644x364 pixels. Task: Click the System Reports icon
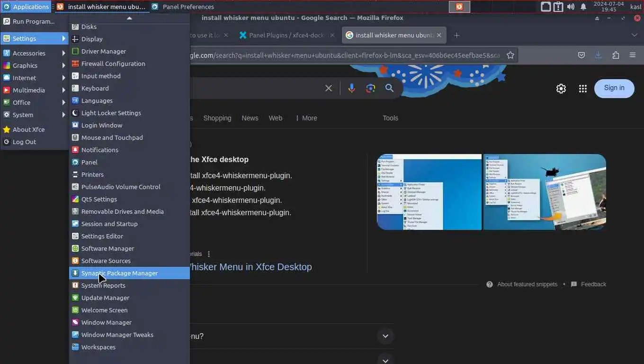click(75, 285)
